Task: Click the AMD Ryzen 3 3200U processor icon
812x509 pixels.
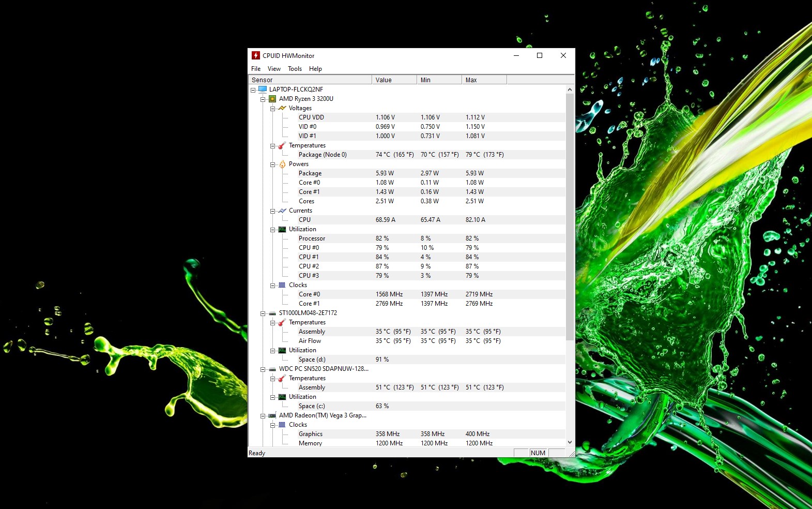Action: click(x=272, y=99)
